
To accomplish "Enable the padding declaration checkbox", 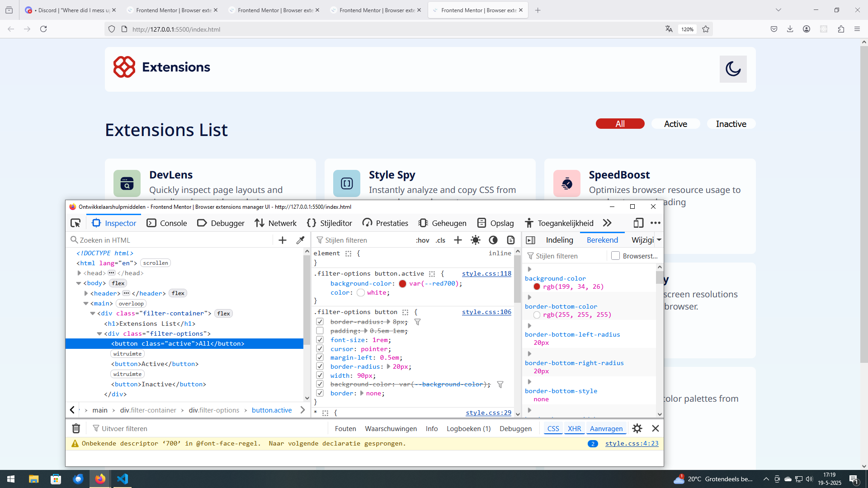I will (320, 331).
